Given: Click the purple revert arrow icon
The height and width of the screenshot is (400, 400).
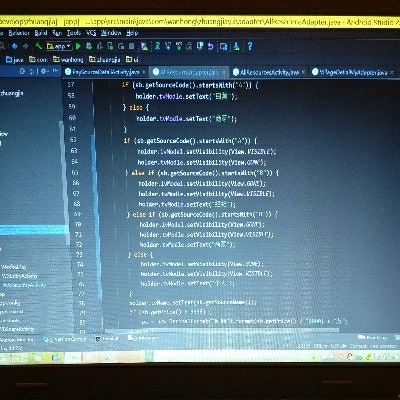Looking at the screenshot, I should pos(210,46).
